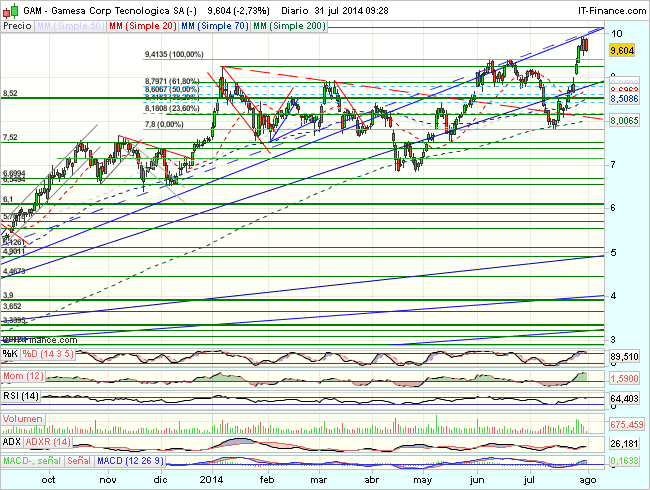The image size is (650, 490).
Task: Click the 8,0065 moving average value tag
Action: [x=624, y=121]
